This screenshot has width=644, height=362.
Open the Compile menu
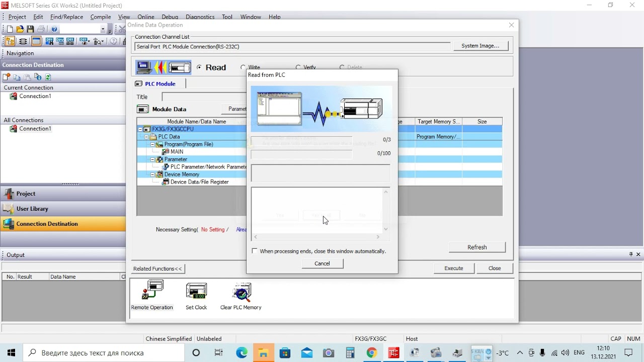pyautogui.click(x=101, y=17)
